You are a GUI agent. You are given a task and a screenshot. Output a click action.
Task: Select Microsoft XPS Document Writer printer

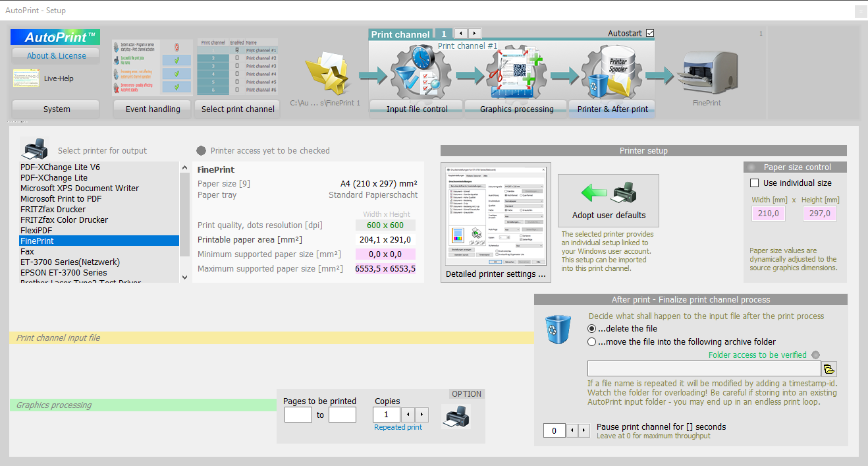pos(99,188)
